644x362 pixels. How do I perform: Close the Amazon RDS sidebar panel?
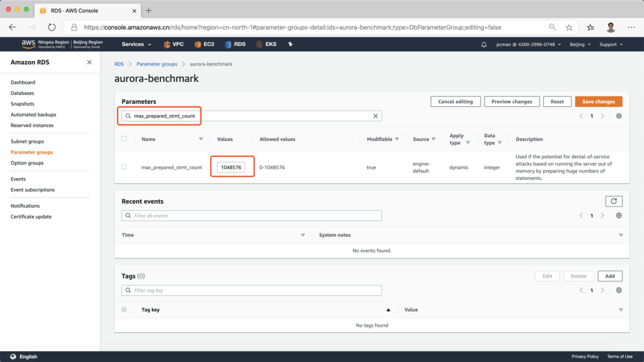click(89, 62)
